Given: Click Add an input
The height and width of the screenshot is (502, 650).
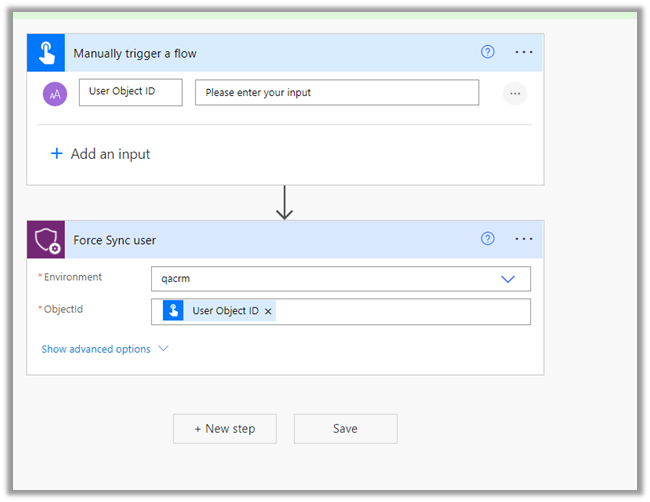Looking at the screenshot, I should (101, 154).
